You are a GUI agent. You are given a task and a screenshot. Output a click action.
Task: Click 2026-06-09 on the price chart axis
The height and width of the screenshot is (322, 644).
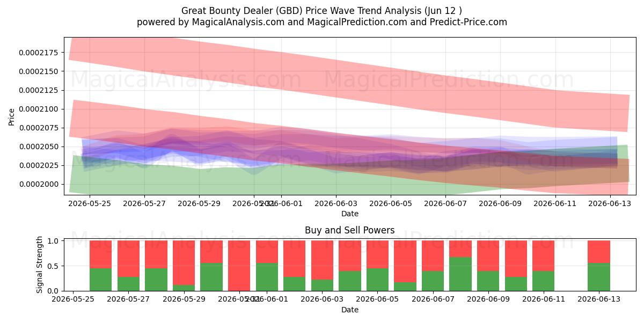click(x=500, y=203)
